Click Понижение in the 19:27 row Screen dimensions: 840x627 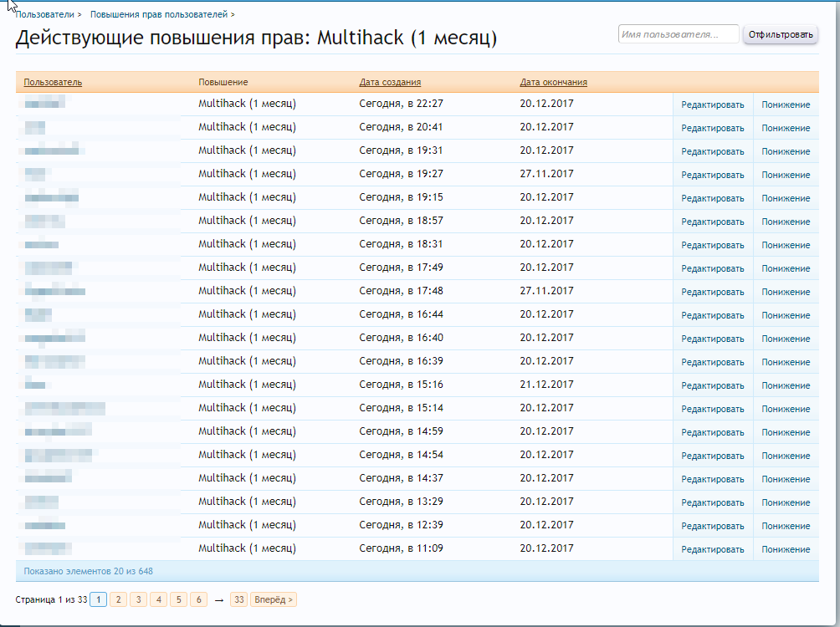click(x=786, y=175)
